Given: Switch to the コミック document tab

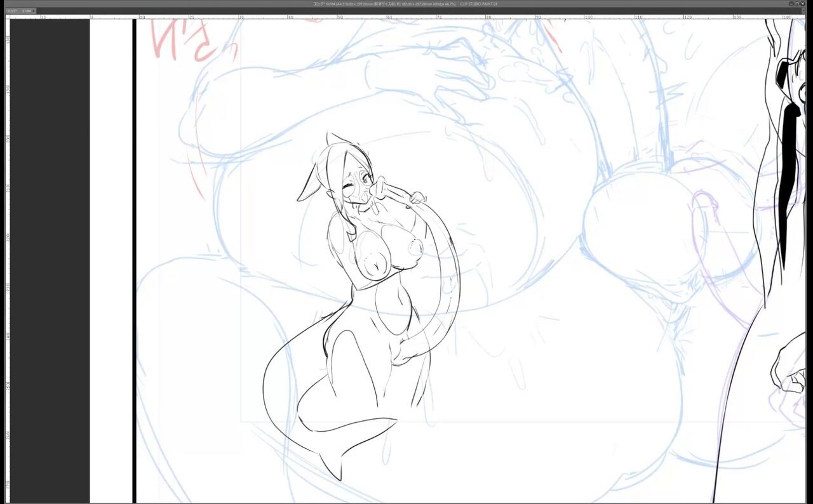Looking at the screenshot, I should tap(12, 11).
